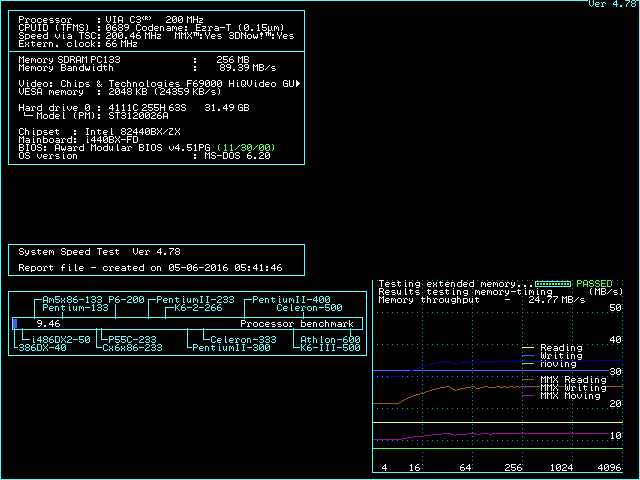Click the blue processor benchmark score bar
Viewport: 640px width, 480px height.
click(x=15, y=324)
